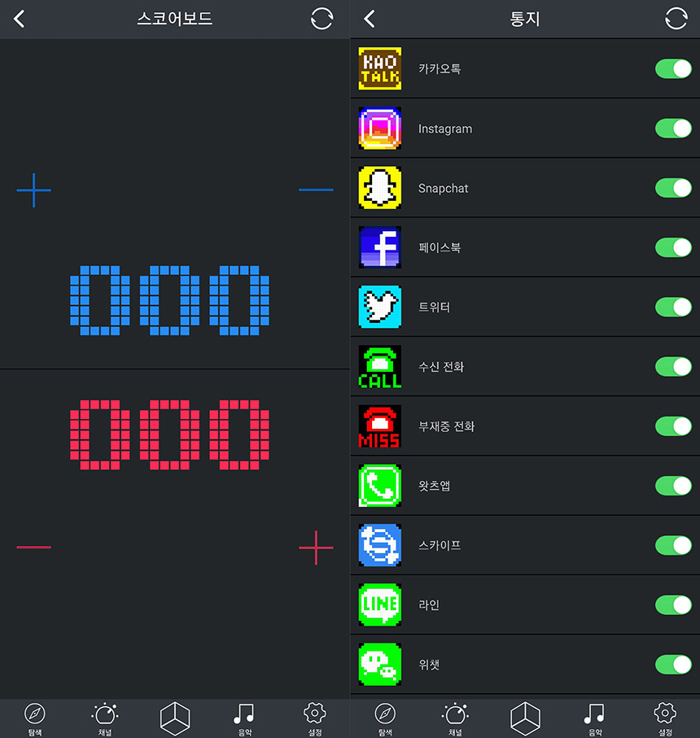The image size is (700, 738).
Task: Tap refresh icon on 통지 screen
Action: pyautogui.click(x=676, y=19)
